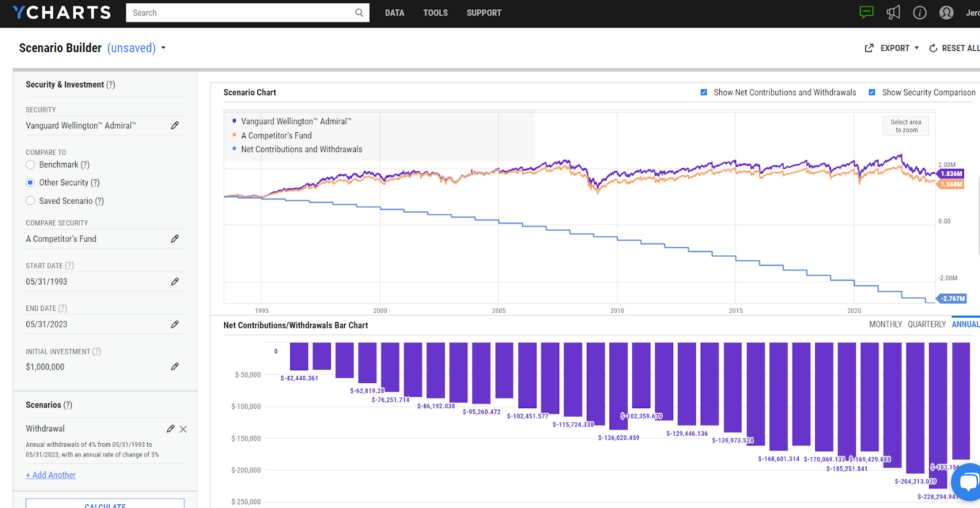
Task: Click the Add Another scenario link
Action: coord(51,475)
